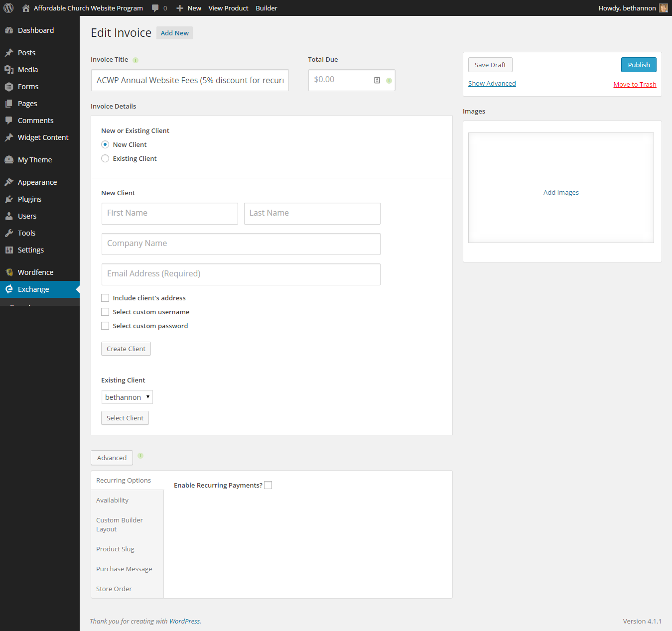Check Select custom password

105,326
